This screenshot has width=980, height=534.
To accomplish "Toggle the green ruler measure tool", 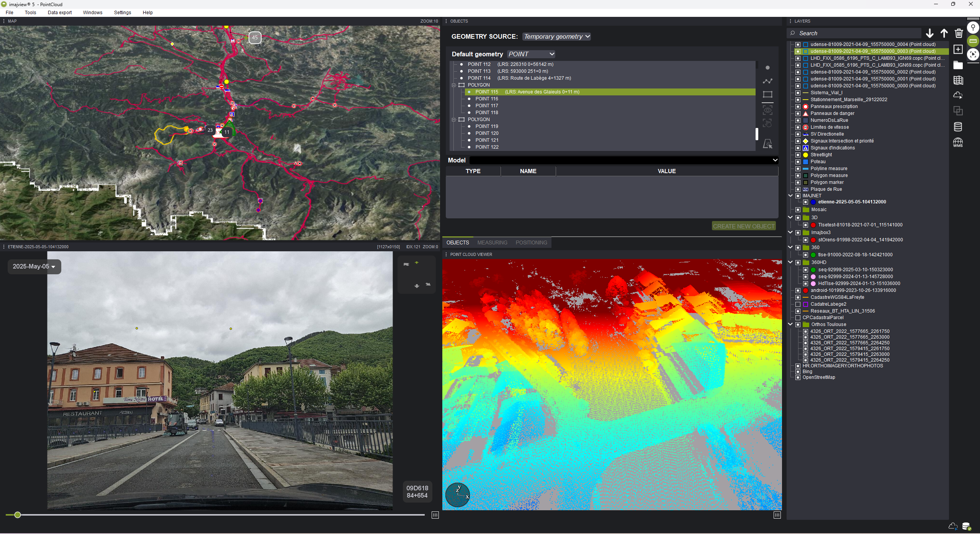I will [973, 41].
